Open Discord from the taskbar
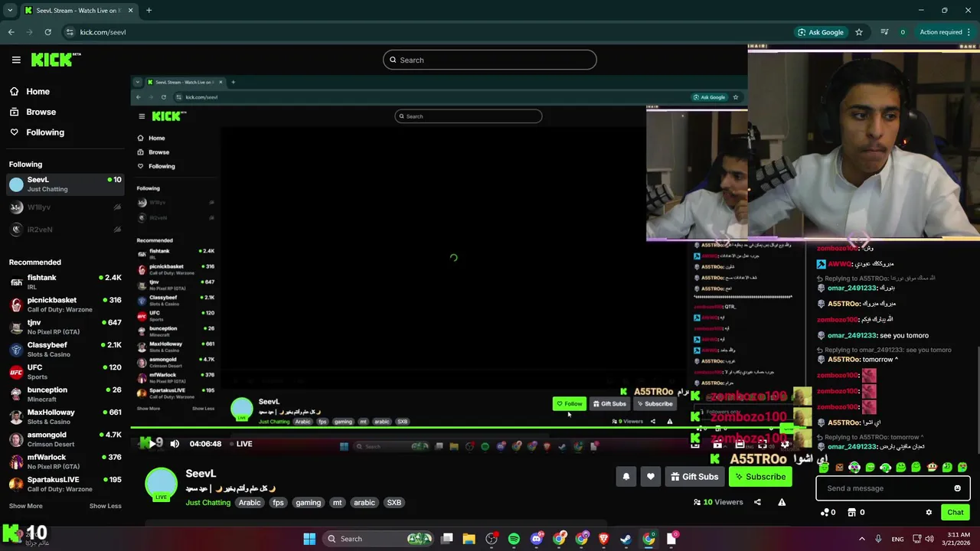The image size is (980, 551). point(537,539)
